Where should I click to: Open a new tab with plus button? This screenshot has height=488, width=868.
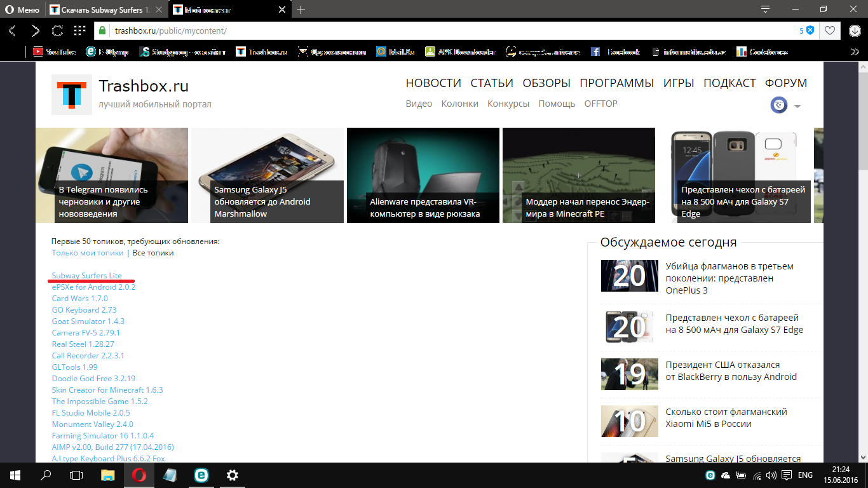tap(301, 10)
